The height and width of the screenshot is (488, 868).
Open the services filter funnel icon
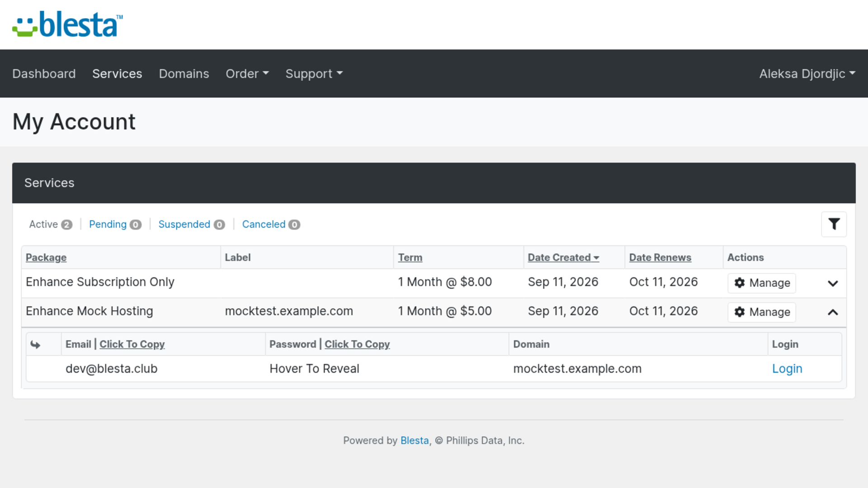click(834, 224)
